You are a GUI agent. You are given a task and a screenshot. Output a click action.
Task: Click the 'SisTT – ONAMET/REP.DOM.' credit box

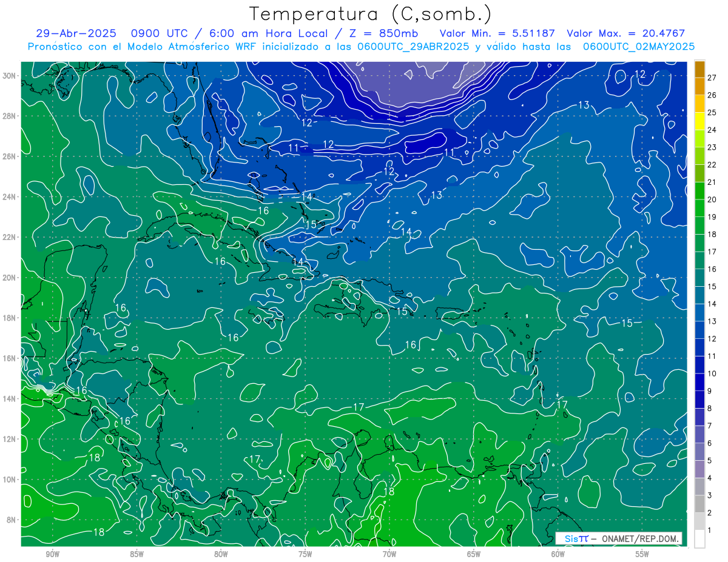tap(619, 538)
